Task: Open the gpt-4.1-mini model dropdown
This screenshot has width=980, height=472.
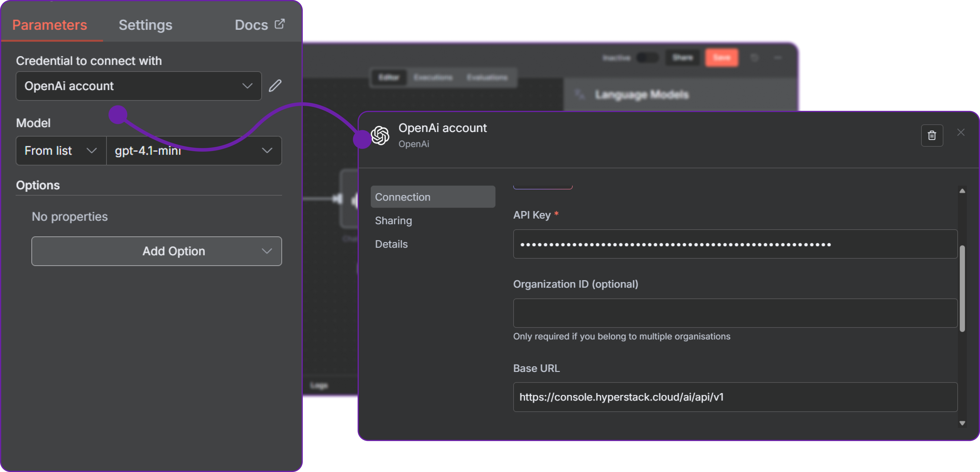Action: [194, 151]
